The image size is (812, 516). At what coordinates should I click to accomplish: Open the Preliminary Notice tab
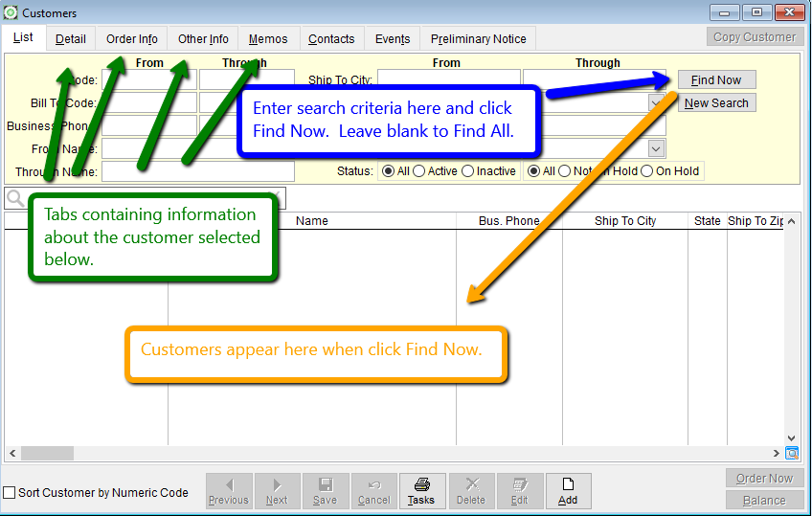point(478,39)
